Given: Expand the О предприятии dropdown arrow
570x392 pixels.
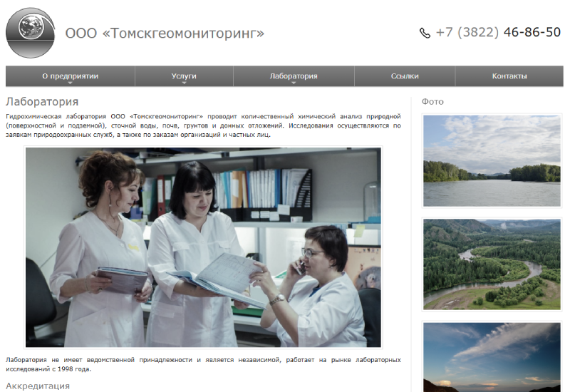Looking at the screenshot, I should (x=70, y=83).
